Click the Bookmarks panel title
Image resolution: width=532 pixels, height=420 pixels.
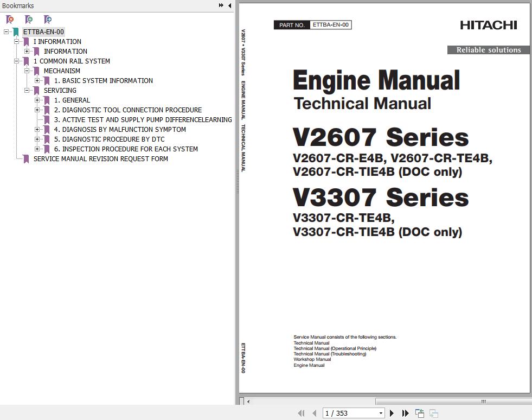click(18, 6)
